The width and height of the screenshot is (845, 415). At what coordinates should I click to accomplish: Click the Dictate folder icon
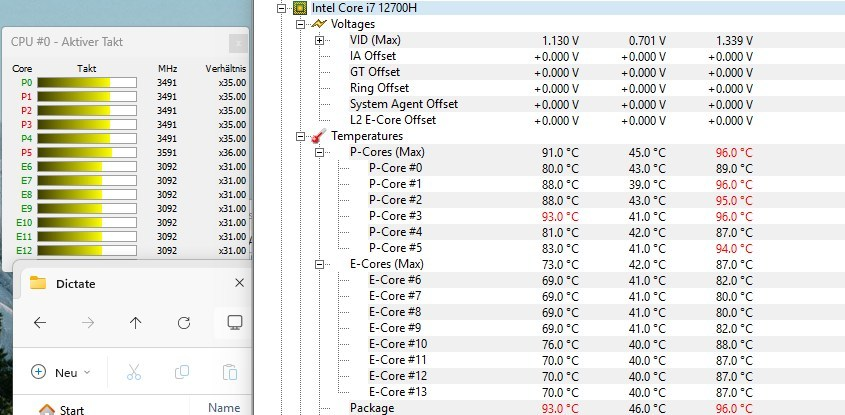point(38,283)
